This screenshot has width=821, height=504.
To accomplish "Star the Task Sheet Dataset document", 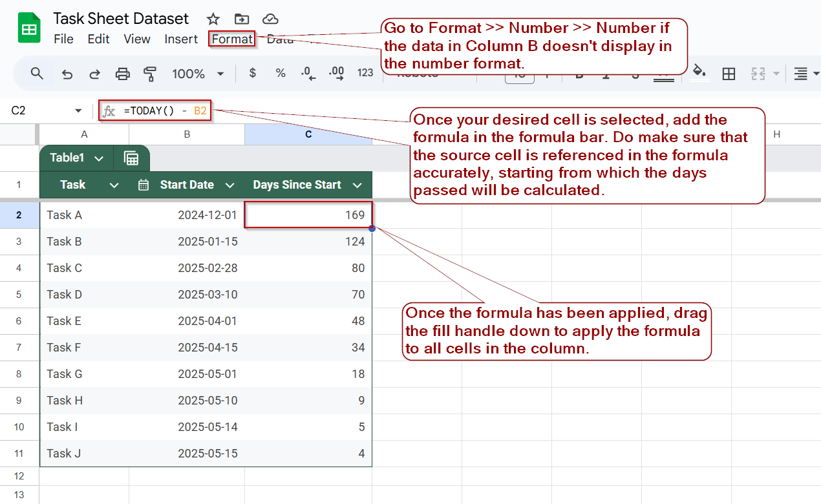I will (213, 19).
